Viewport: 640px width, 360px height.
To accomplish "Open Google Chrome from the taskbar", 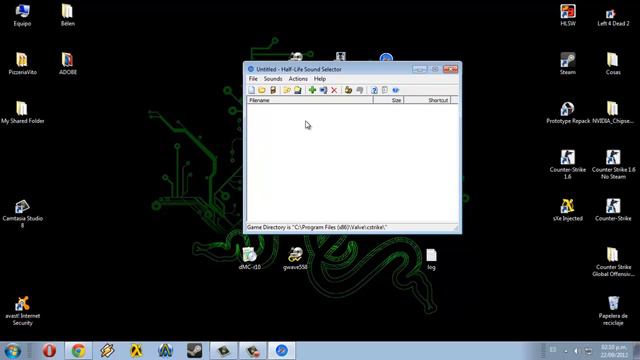I will click(78, 351).
